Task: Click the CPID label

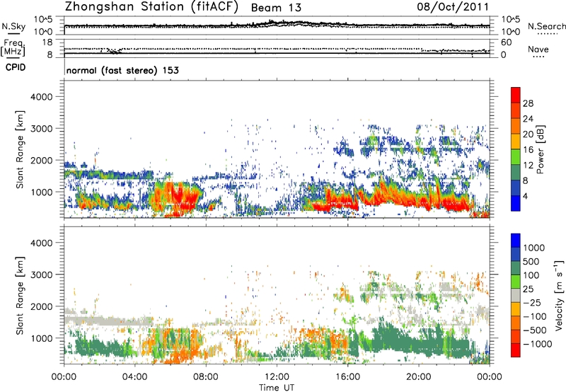Action: pos(16,67)
